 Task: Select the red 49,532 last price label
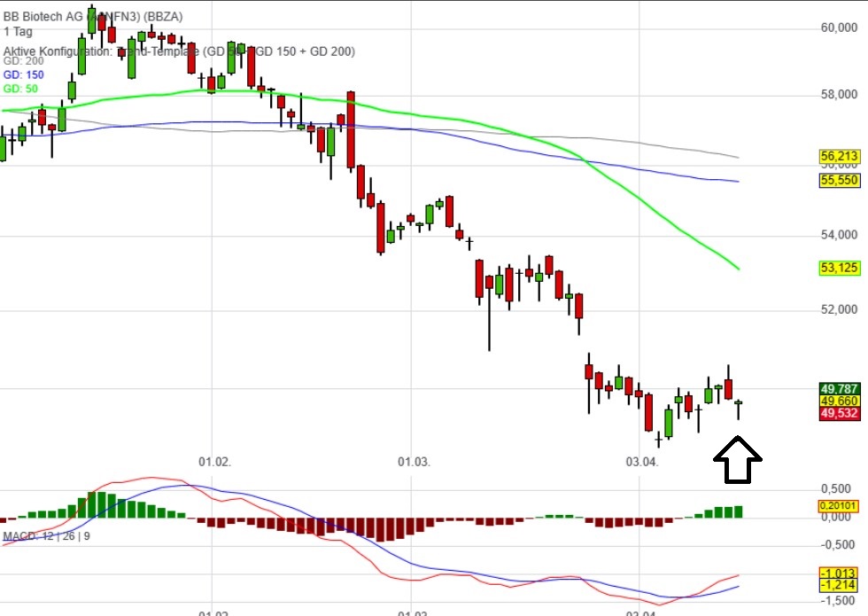[838, 413]
